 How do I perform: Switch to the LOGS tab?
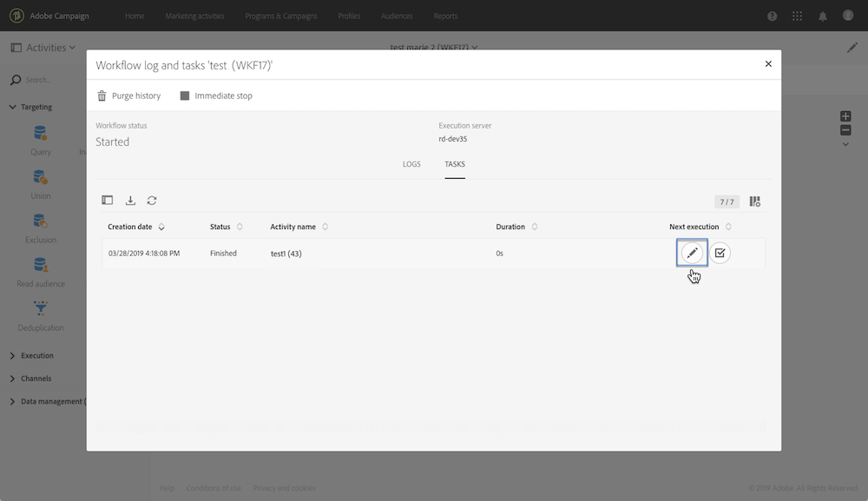coord(411,164)
